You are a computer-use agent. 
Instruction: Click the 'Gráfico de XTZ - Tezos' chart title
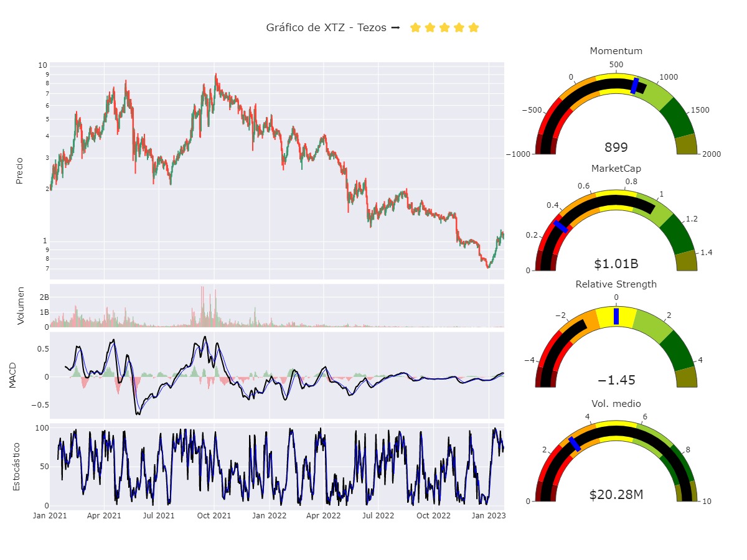point(326,27)
